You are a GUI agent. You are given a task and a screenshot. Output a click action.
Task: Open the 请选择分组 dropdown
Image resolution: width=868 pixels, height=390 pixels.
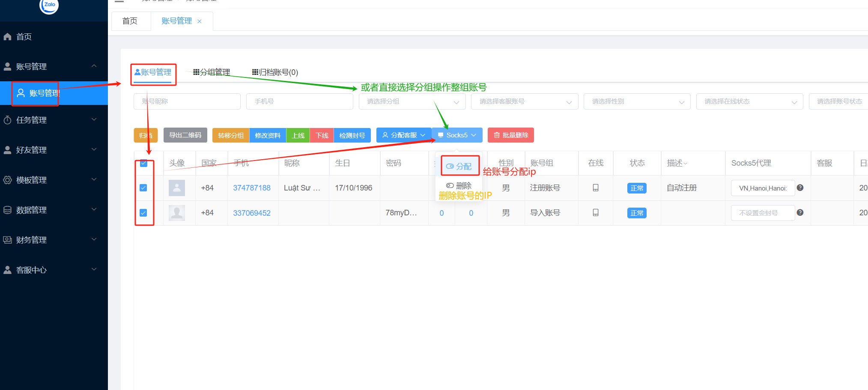(x=412, y=101)
